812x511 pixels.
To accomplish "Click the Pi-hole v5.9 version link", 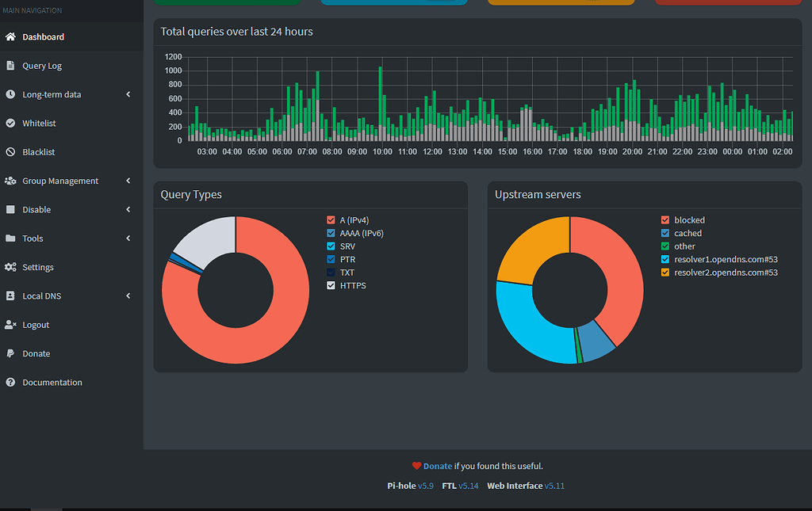I will pyautogui.click(x=426, y=486).
